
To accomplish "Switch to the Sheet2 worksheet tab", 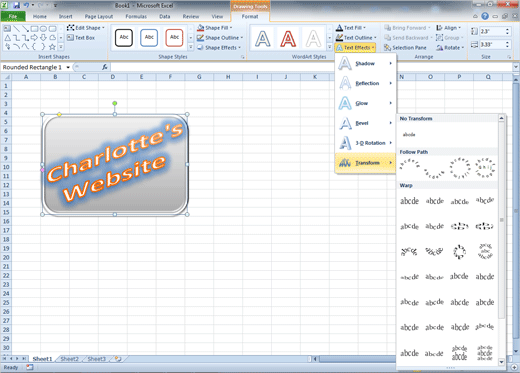I will 70,359.
